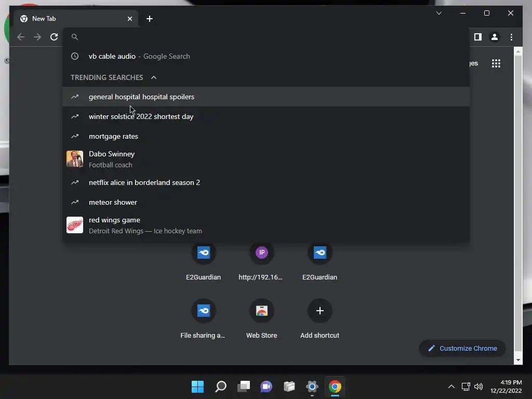
Task: Click the browser back arrow
Action: point(21,37)
